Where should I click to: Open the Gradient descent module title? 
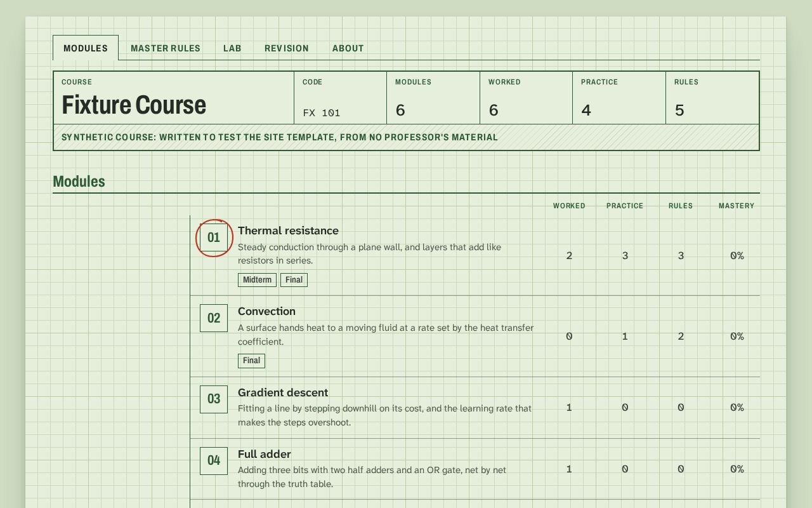(x=283, y=392)
